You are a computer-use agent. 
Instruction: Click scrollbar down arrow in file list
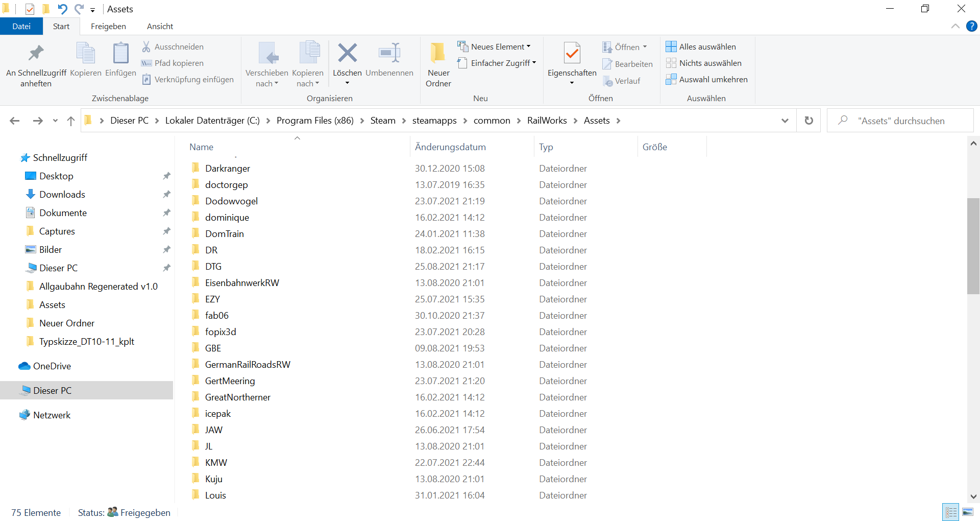coord(973,496)
